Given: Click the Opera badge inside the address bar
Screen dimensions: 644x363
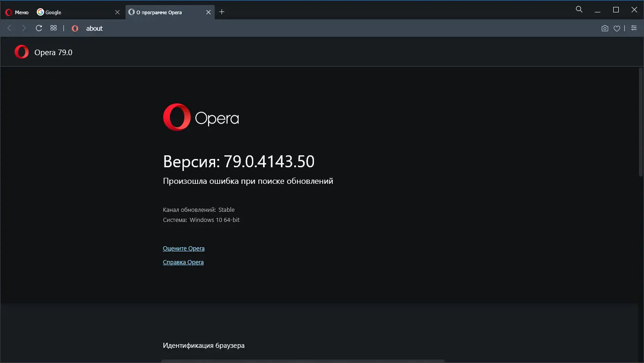Looking at the screenshot, I should [74, 28].
